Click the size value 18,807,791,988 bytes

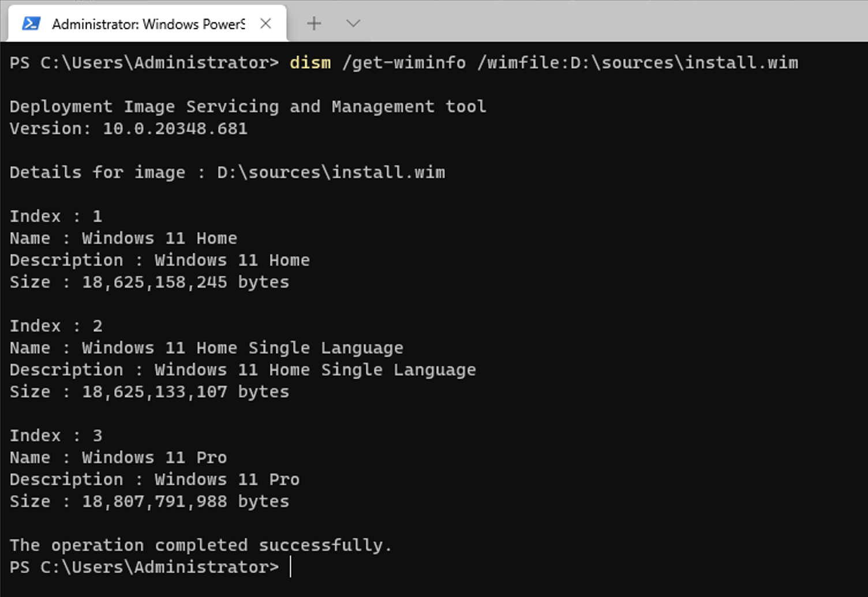click(x=185, y=502)
